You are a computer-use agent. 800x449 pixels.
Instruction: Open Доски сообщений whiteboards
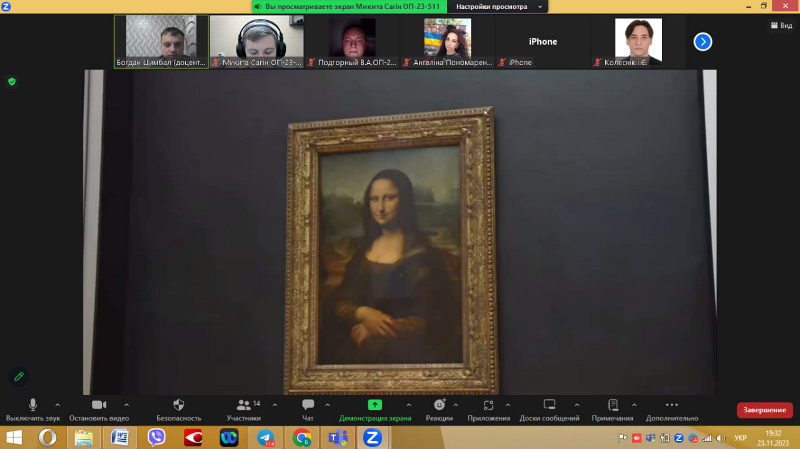549,410
